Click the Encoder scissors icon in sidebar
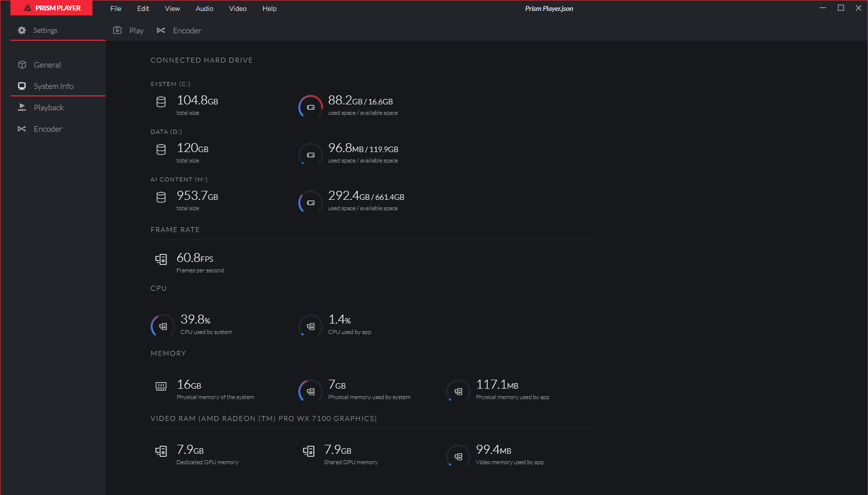Screen dimensions: 868x495 click(22, 129)
